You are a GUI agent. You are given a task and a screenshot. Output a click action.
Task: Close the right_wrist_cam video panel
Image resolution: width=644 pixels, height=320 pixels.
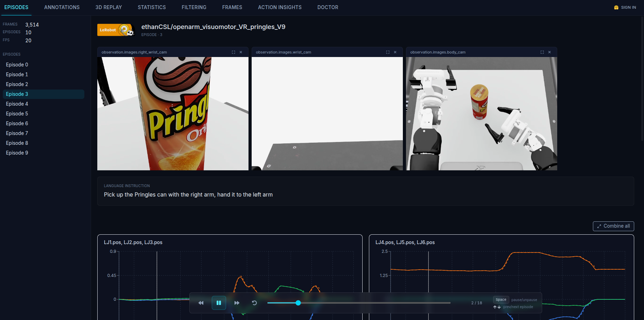(241, 52)
